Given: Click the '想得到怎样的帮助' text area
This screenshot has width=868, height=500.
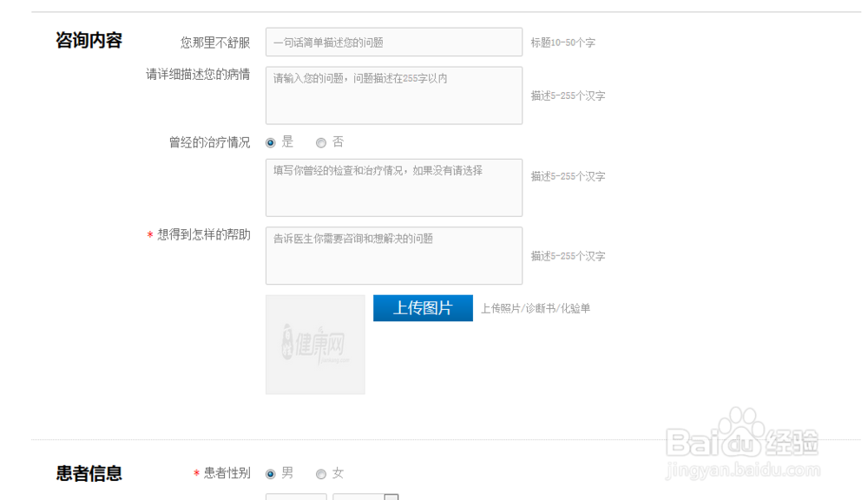Looking at the screenshot, I should pos(393,255).
